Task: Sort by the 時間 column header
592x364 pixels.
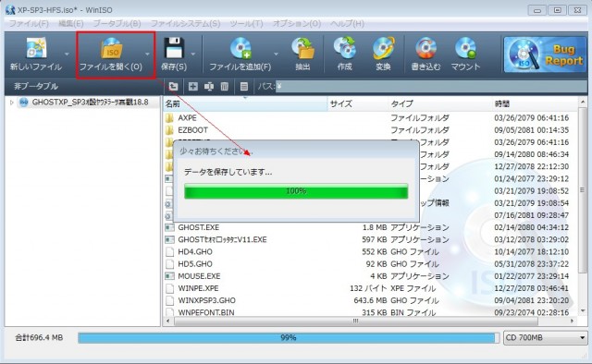Action: [535, 103]
